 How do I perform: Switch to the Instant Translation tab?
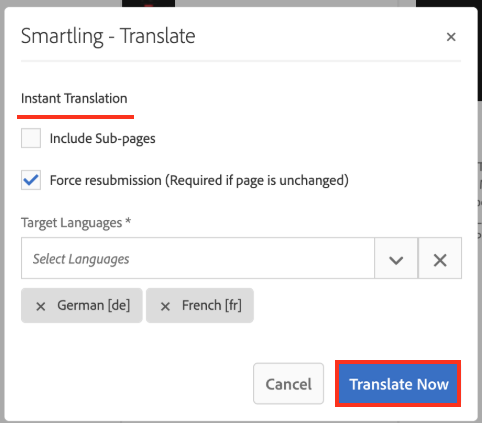74,99
